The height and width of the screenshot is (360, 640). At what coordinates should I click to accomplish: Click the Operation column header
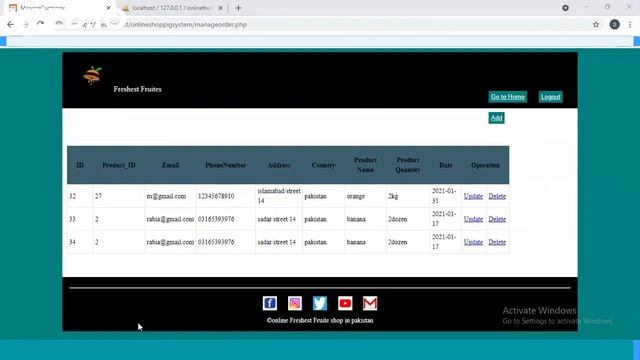click(x=485, y=165)
